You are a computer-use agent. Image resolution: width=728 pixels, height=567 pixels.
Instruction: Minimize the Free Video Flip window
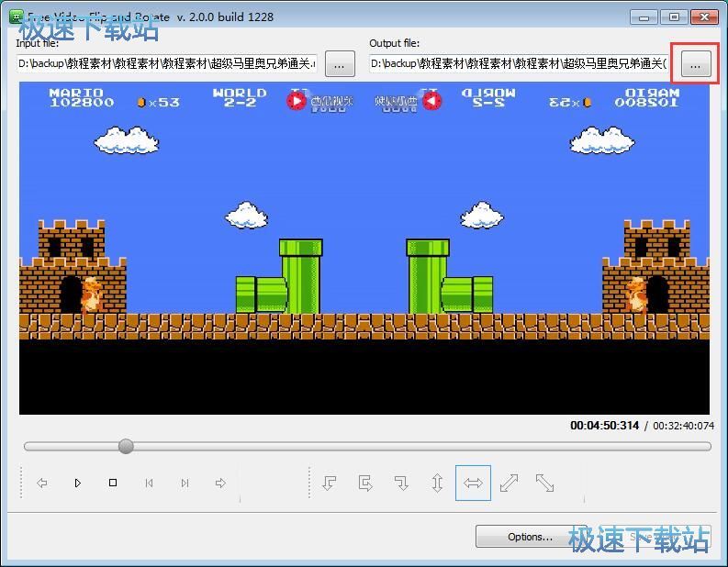(x=644, y=17)
